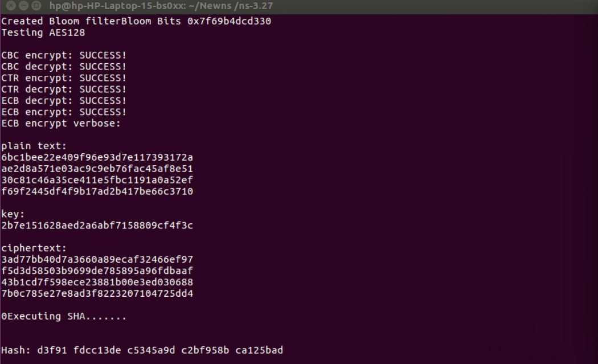
Task: Click the "ciphertext:" label
Action: pyautogui.click(x=34, y=248)
